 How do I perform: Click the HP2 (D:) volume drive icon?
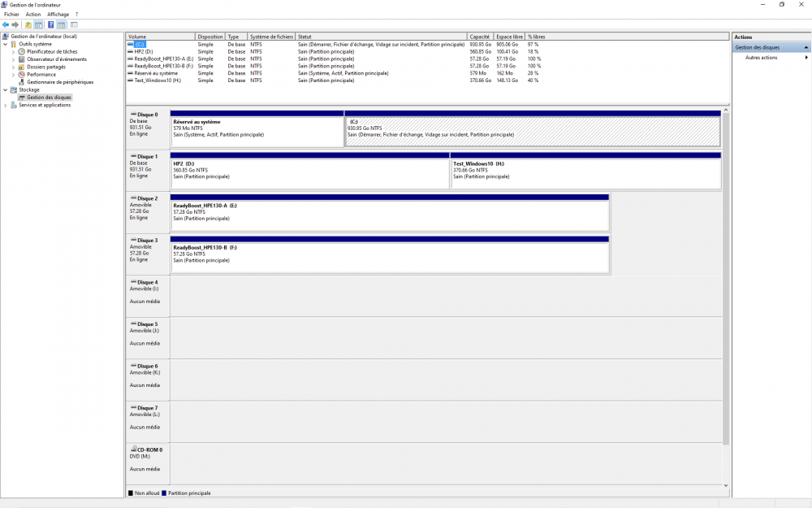click(131, 52)
